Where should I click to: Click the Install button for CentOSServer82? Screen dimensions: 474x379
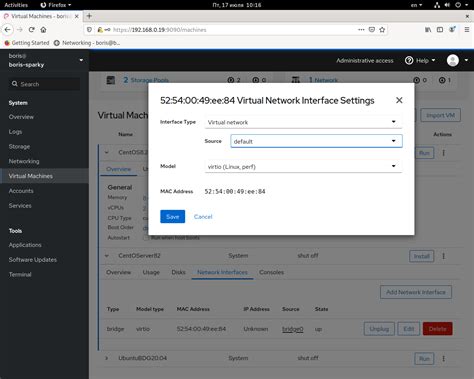421,256
